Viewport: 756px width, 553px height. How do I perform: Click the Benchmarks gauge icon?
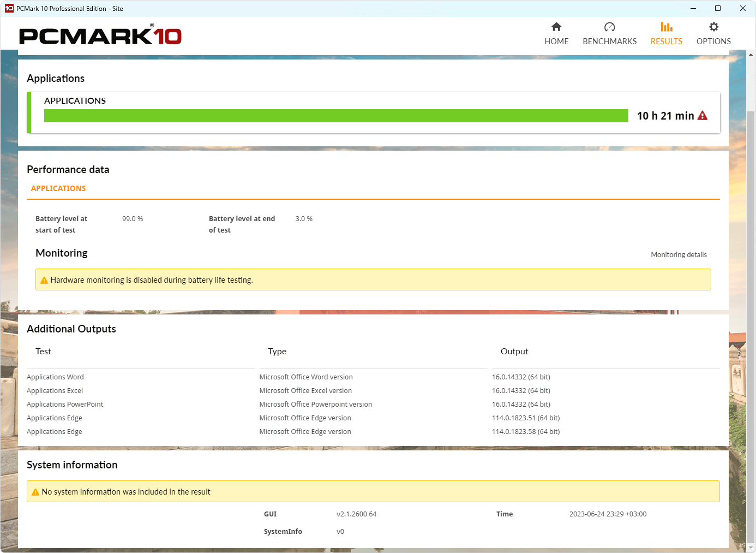(610, 27)
